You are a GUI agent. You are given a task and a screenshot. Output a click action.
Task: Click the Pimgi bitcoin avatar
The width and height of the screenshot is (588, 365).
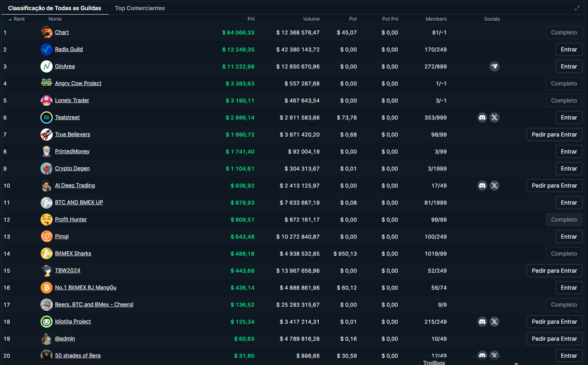click(x=47, y=237)
